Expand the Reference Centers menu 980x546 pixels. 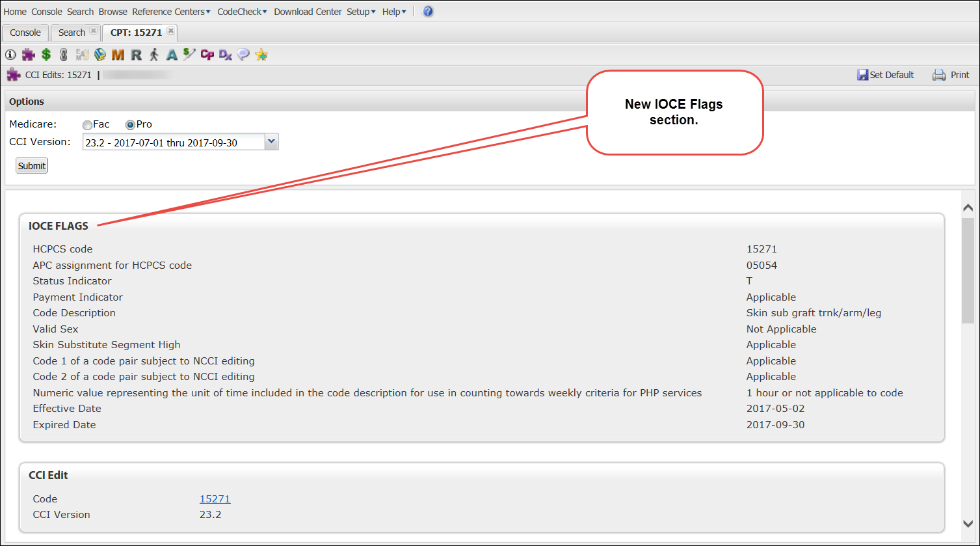click(x=171, y=12)
